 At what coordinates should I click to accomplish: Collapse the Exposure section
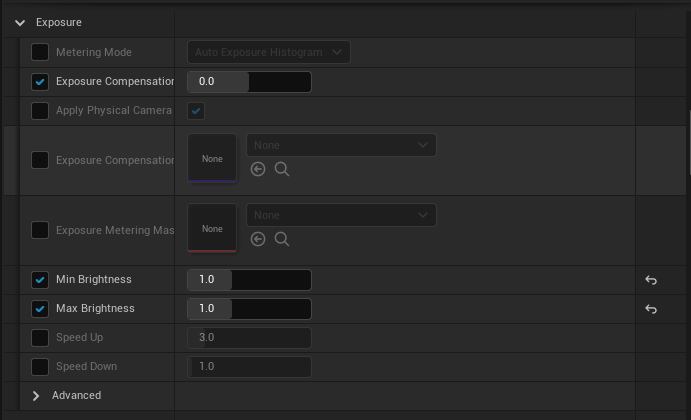(x=20, y=22)
